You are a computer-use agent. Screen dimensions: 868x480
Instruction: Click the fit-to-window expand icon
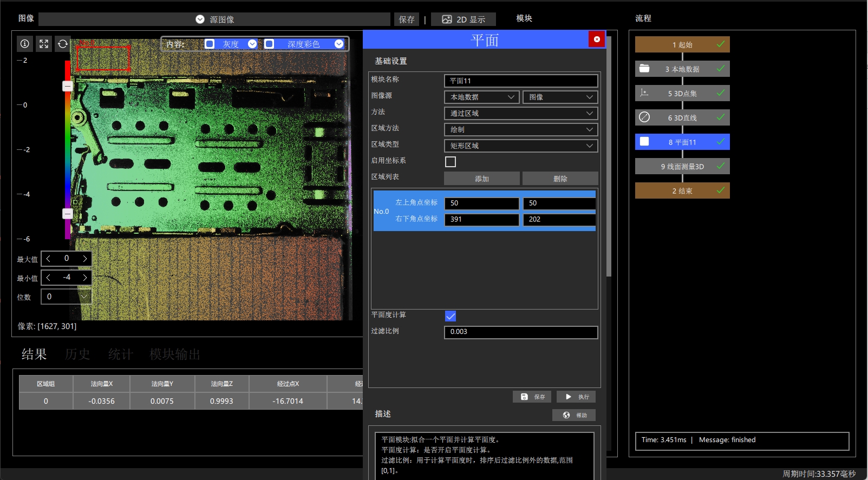[x=44, y=44]
